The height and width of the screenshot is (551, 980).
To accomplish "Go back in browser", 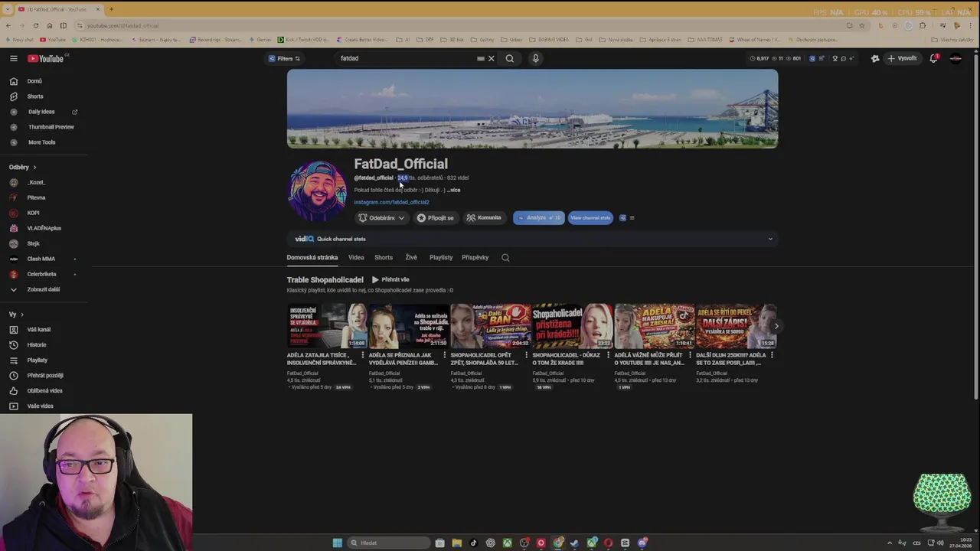I will point(8,25).
